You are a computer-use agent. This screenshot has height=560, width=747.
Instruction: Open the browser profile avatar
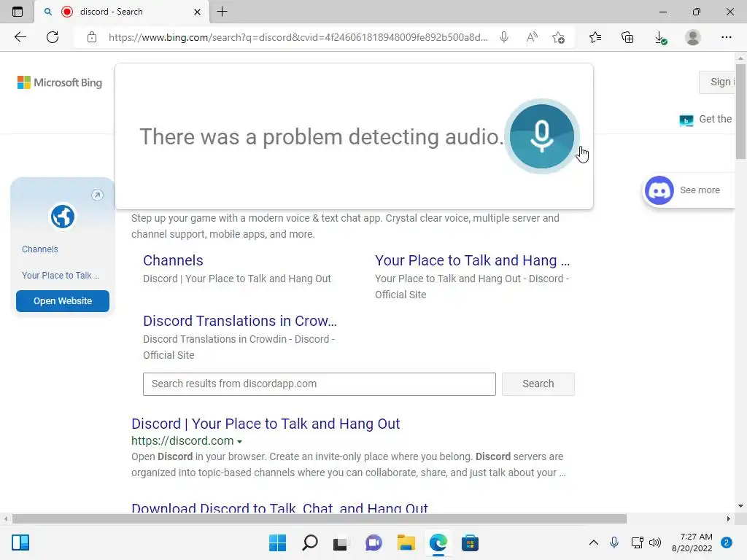(693, 37)
